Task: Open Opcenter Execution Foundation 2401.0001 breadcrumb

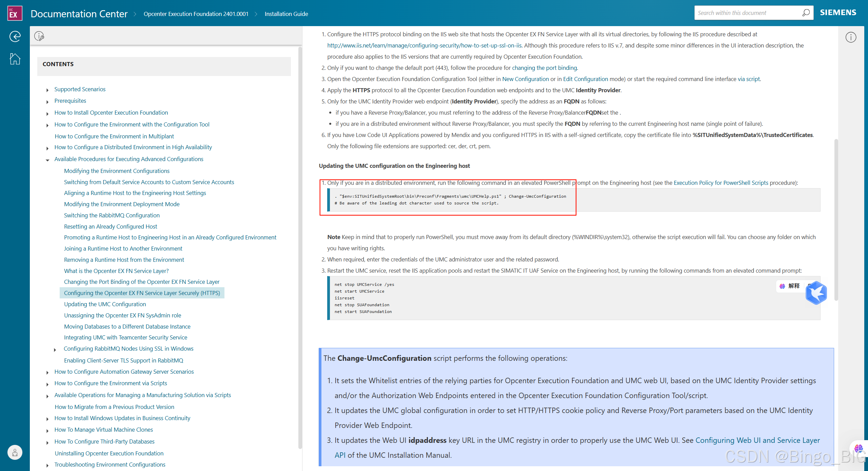Action: pyautogui.click(x=196, y=14)
